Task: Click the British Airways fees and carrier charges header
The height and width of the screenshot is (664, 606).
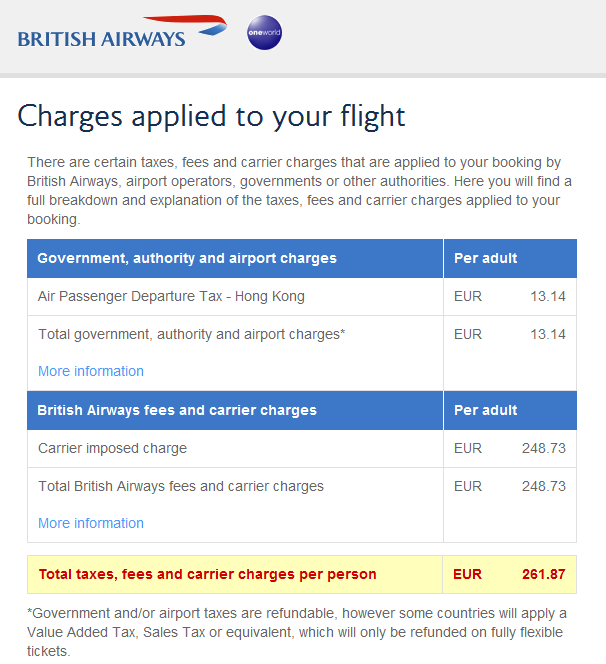Action: tap(177, 410)
